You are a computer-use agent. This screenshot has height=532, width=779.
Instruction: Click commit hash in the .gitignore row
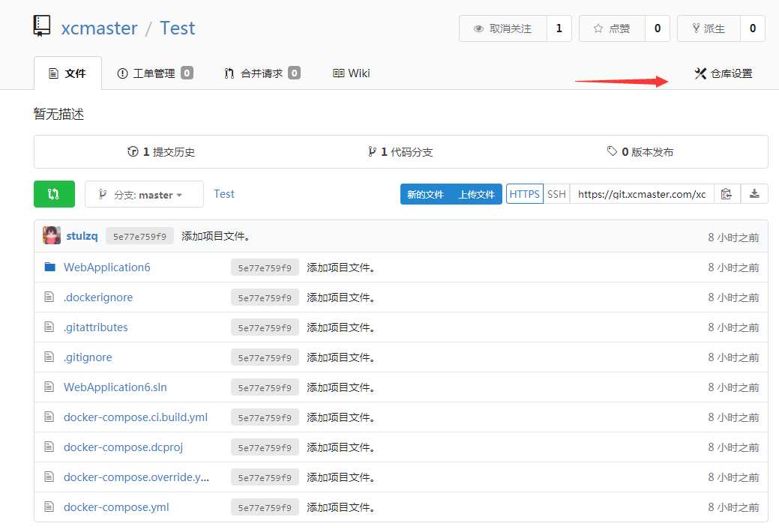point(265,357)
